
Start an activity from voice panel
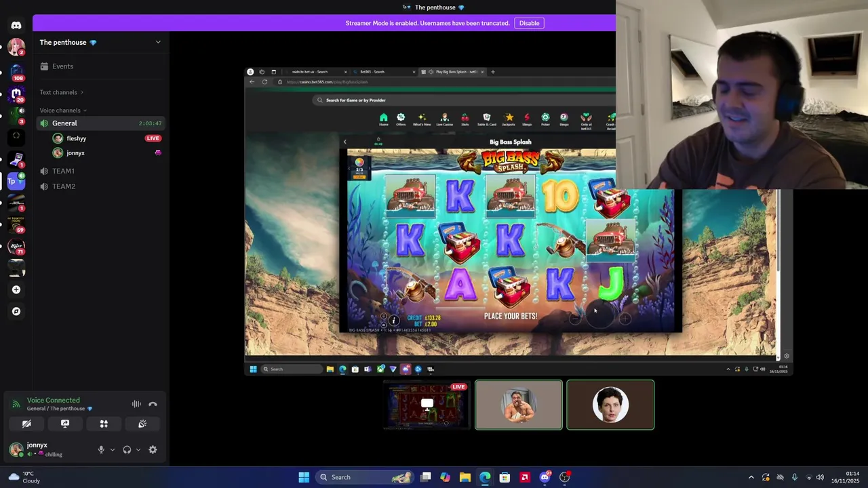click(104, 424)
